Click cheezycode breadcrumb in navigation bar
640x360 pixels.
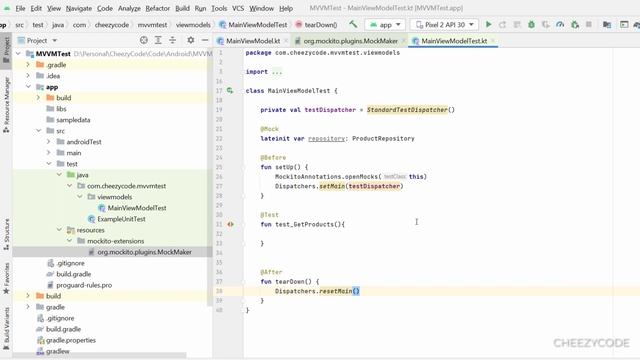click(x=112, y=25)
